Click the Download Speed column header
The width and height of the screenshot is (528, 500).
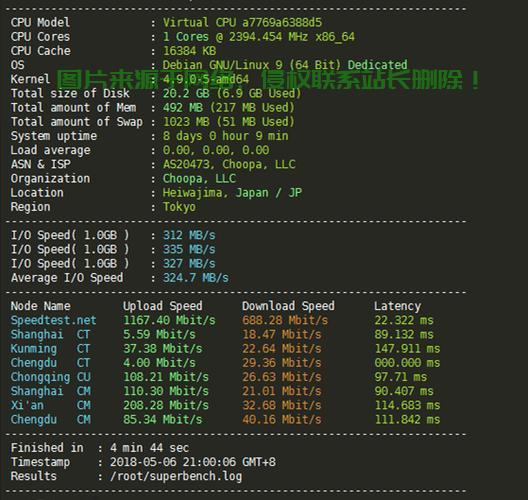(288, 306)
